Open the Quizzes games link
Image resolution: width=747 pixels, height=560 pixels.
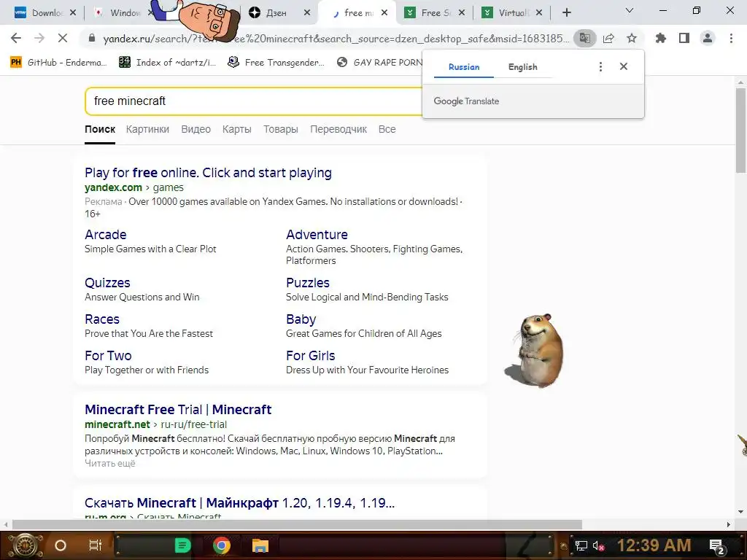[x=107, y=283]
